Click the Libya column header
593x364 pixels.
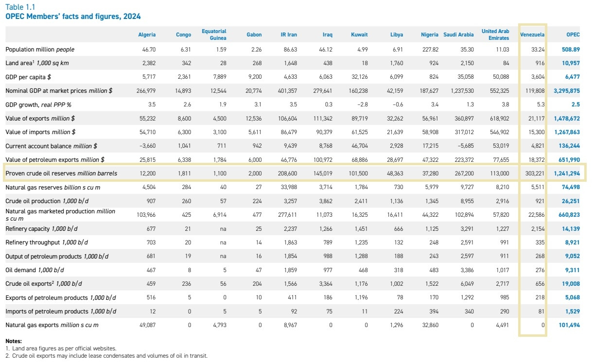pyautogui.click(x=397, y=35)
